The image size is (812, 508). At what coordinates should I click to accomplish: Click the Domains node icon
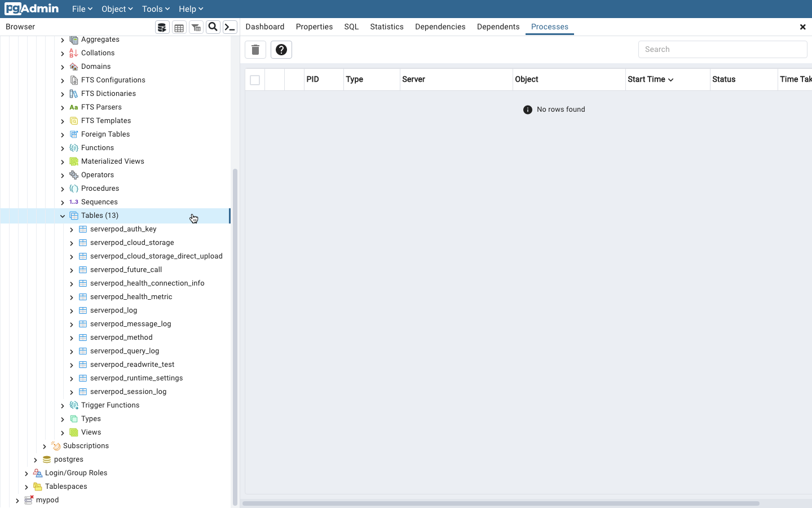click(74, 67)
